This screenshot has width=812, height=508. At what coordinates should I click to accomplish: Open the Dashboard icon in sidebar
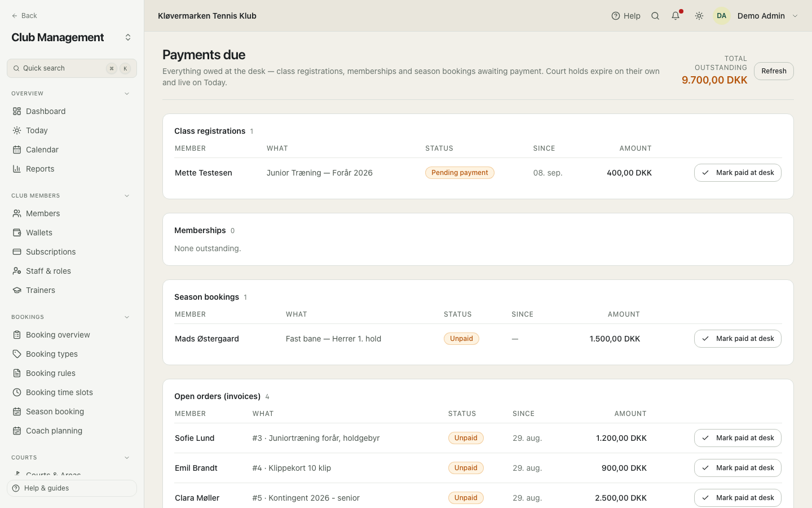click(17, 111)
